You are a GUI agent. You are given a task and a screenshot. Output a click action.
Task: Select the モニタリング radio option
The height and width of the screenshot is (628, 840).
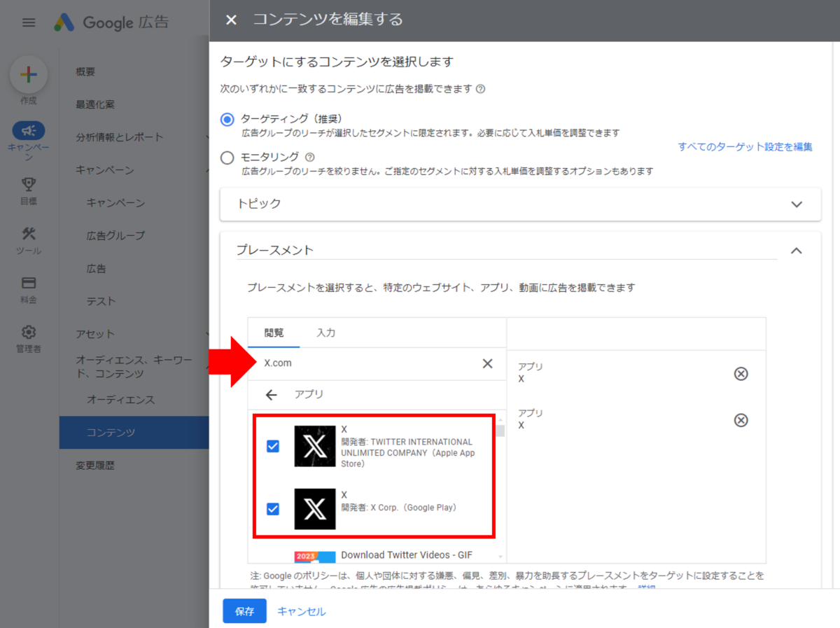[x=227, y=158]
